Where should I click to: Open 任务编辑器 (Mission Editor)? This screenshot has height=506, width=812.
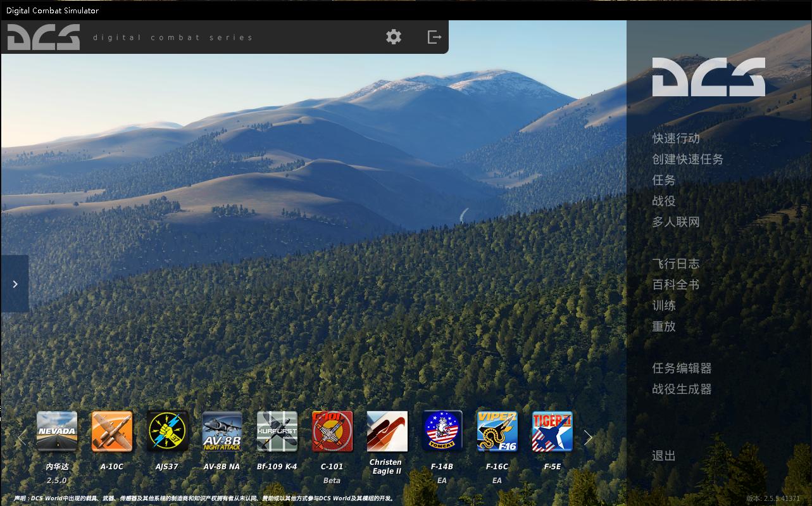pos(682,368)
